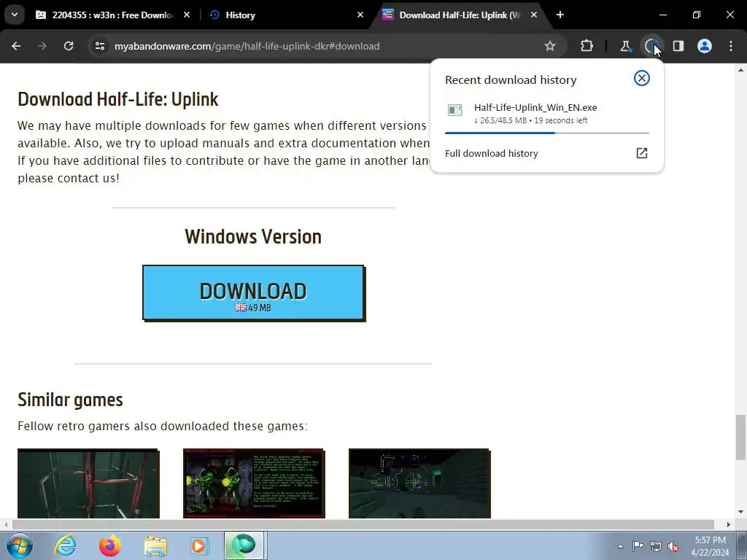Close the w33n Free Download tab
Image resolution: width=747 pixels, height=560 pixels.
[x=187, y=15]
